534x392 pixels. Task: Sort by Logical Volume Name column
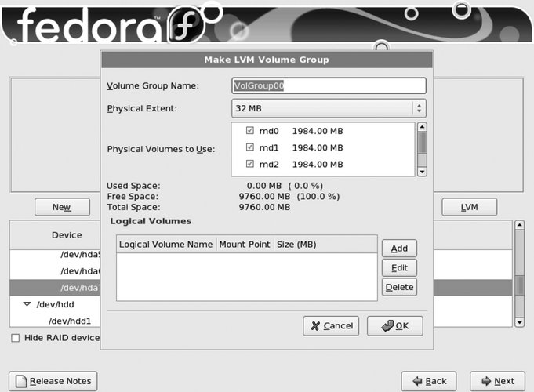[x=165, y=245]
